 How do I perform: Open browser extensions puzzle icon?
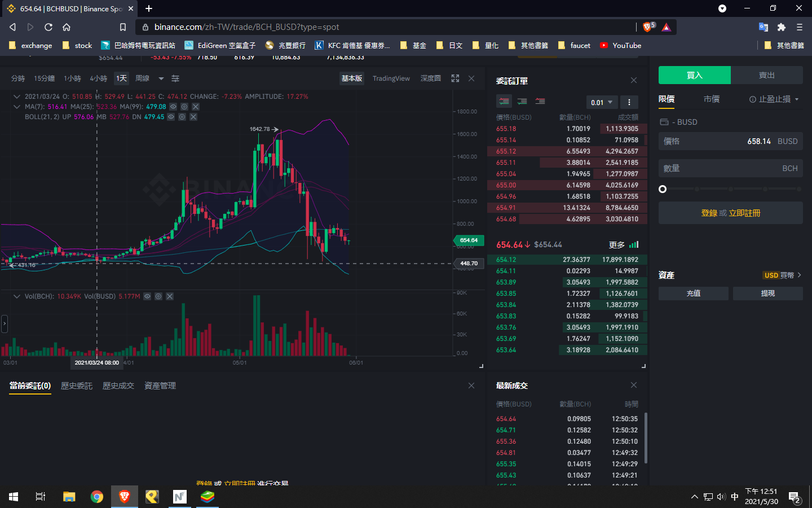pos(782,27)
